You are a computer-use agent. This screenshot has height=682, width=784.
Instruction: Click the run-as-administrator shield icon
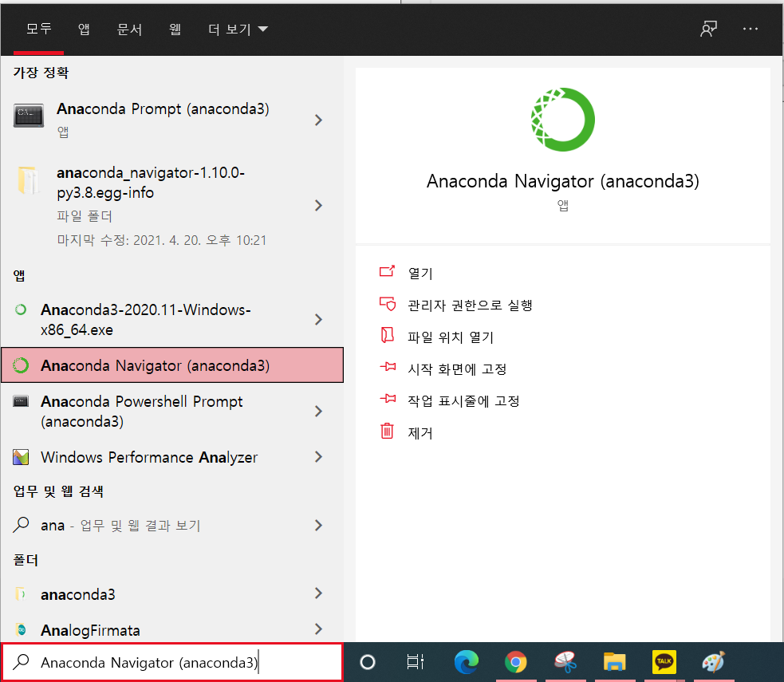(388, 303)
